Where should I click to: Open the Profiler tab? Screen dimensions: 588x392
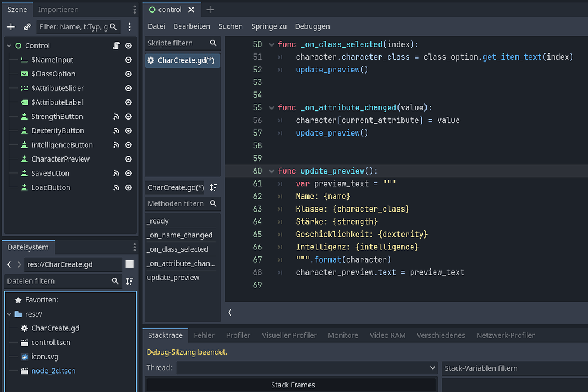click(x=238, y=335)
